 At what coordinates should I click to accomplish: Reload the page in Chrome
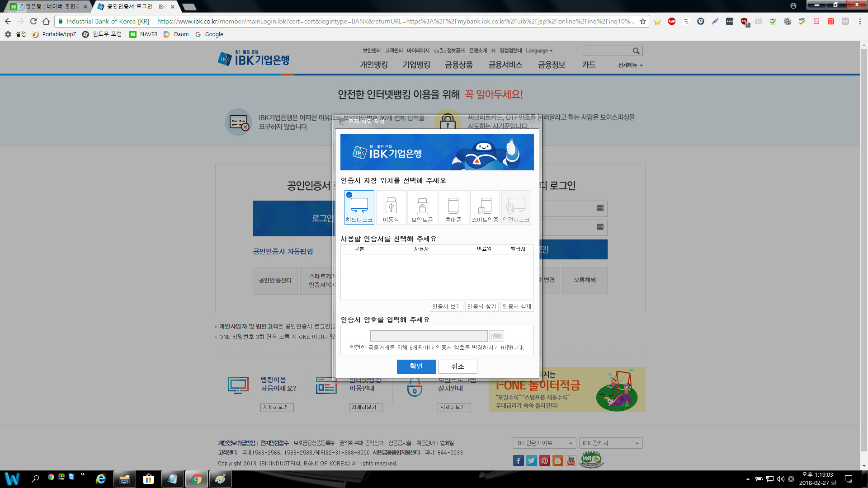click(x=33, y=21)
